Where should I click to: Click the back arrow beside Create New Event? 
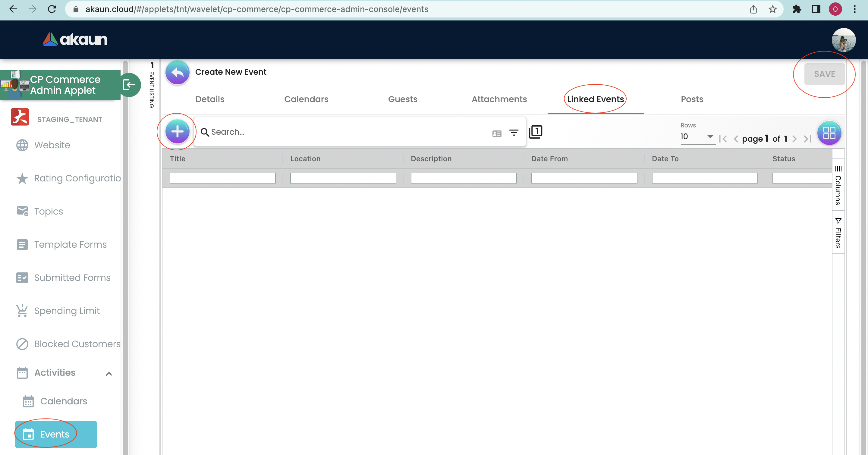click(177, 72)
